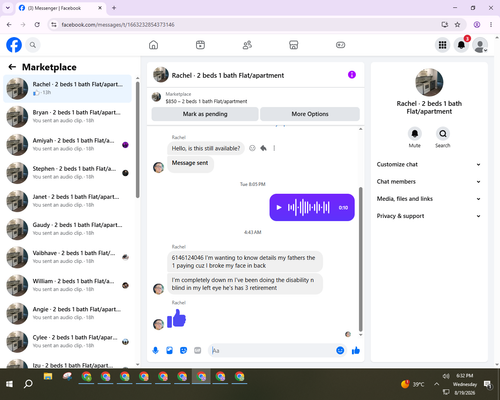Open the Windows Start menu
Viewport: 500px width, 400px height.
[9, 384]
